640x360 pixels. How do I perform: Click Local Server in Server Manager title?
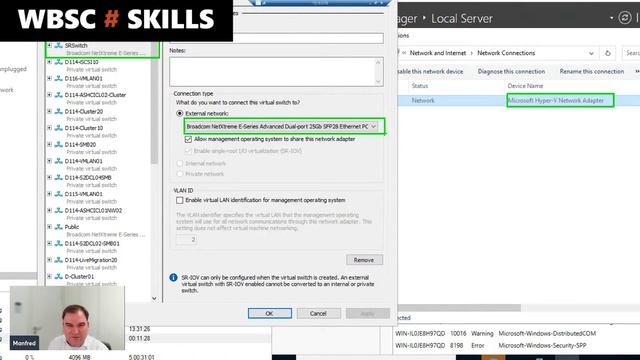point(462,18)
